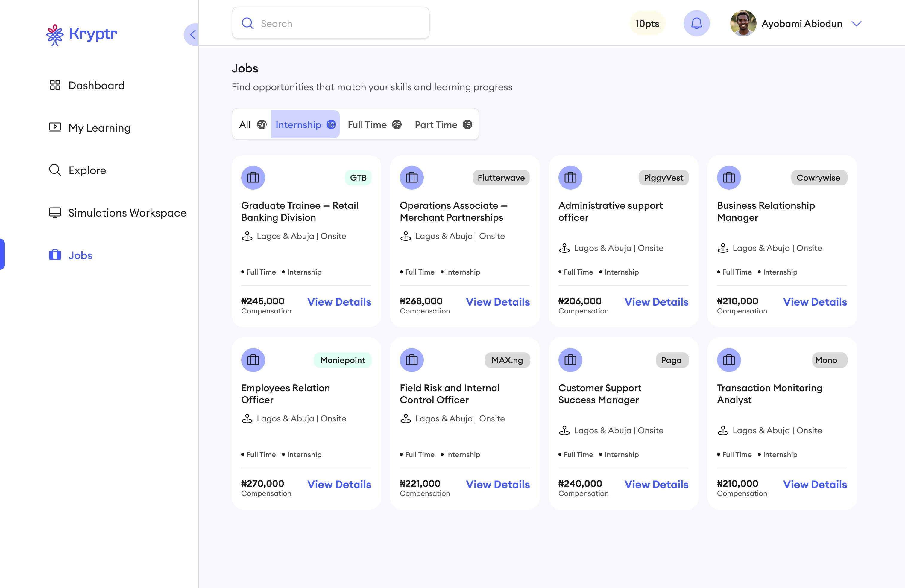The image size is (905, 588).
Task: Click location pin icon on Moniepoint card
Action: (x=247, y=418)
